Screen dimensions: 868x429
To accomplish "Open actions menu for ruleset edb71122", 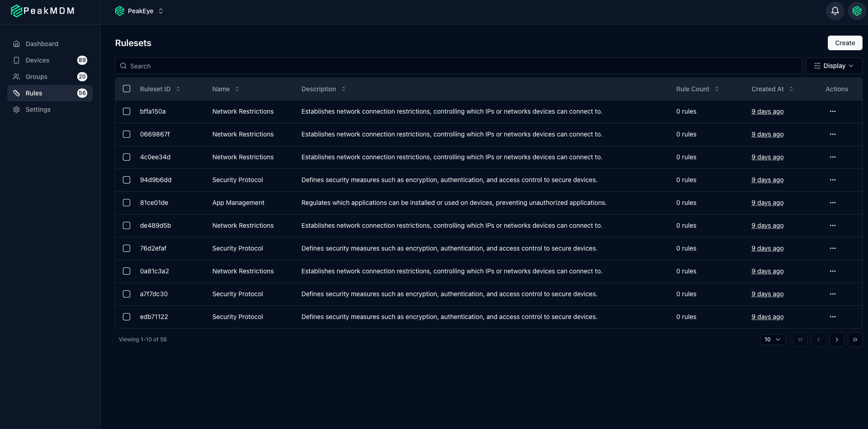I will (833, 317).
